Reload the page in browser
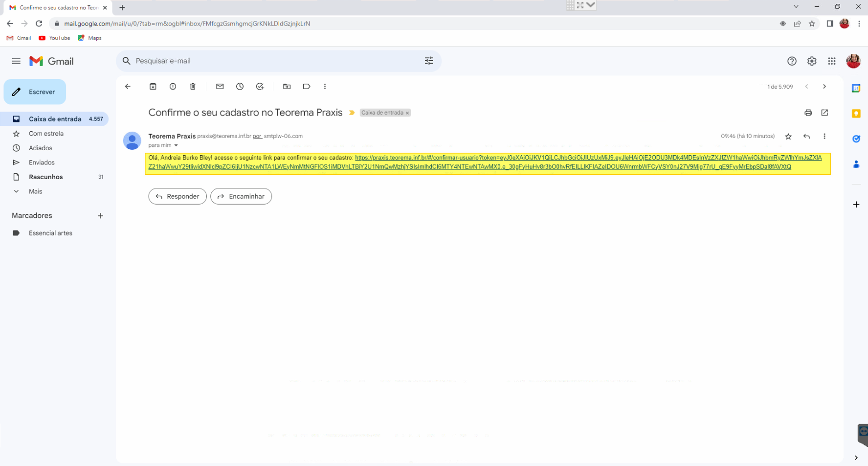Image resolution: width=868 pixels, height=466 pixels. pos(39,23)
